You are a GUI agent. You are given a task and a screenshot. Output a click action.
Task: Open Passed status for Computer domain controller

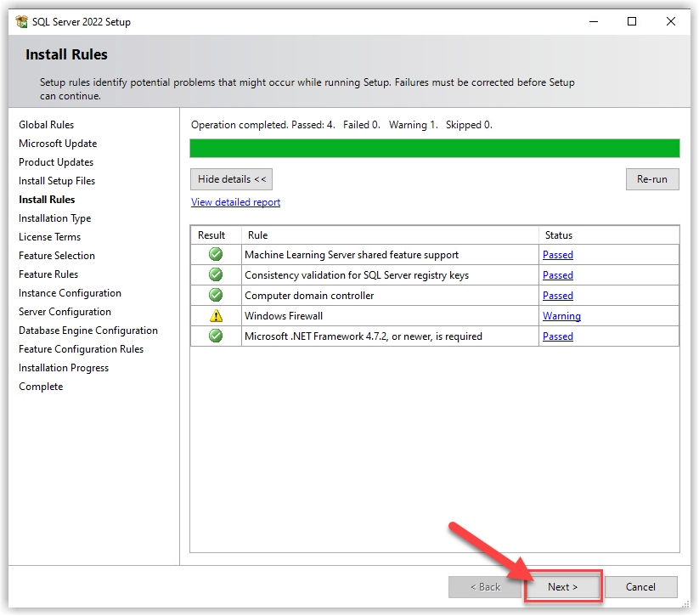558,296
